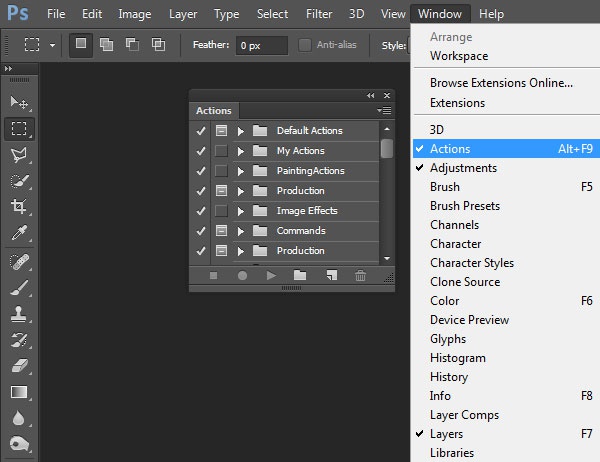Enable the Anti-alias checkbox
Viewport: 600px width, 462px height.
pos(305,45)
